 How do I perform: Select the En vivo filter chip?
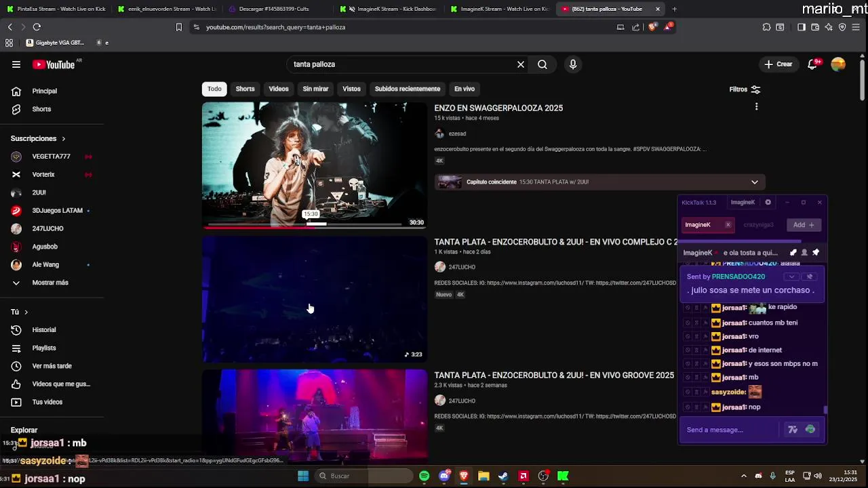465,89
